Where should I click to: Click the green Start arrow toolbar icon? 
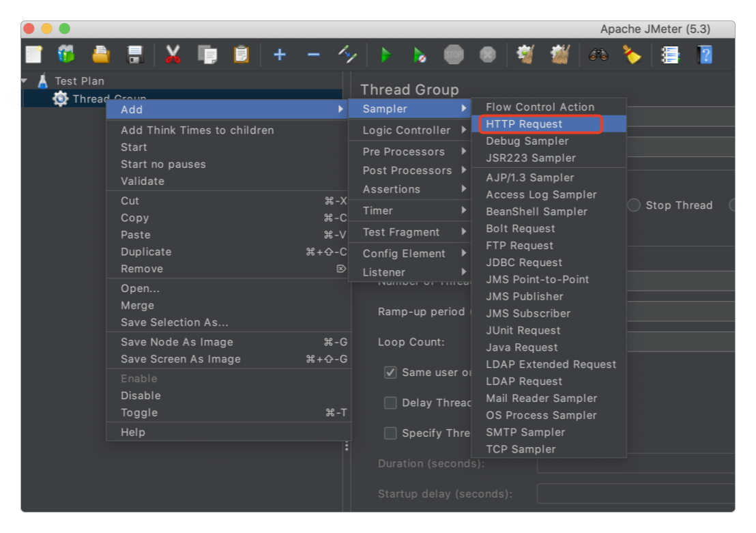click(x=386, y=55)
